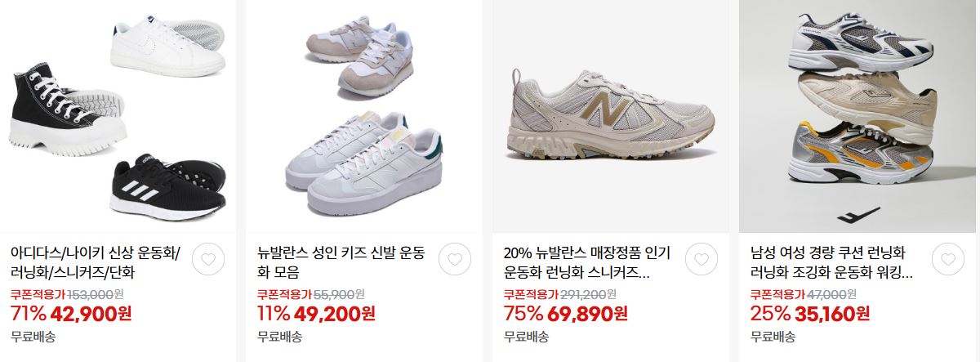Open 뉴발란스 성인 키즈 신발 운동화 모음 title
This screenshot has height=362, width=980.
[x=341, y=262]
